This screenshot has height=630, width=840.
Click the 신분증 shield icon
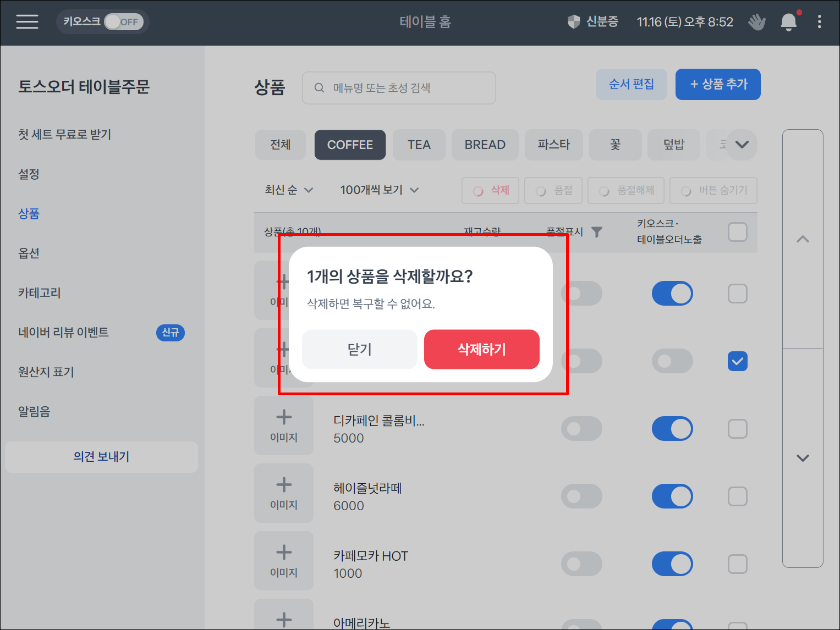[x=574, y=22]
